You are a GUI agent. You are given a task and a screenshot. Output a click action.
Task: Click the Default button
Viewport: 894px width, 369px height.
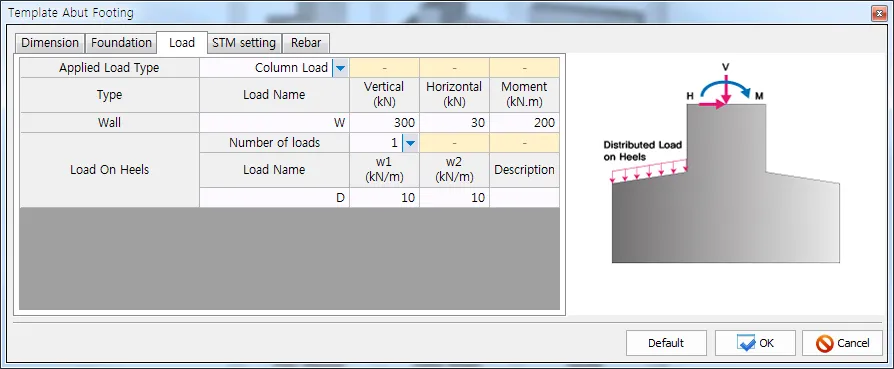point(666,343)
